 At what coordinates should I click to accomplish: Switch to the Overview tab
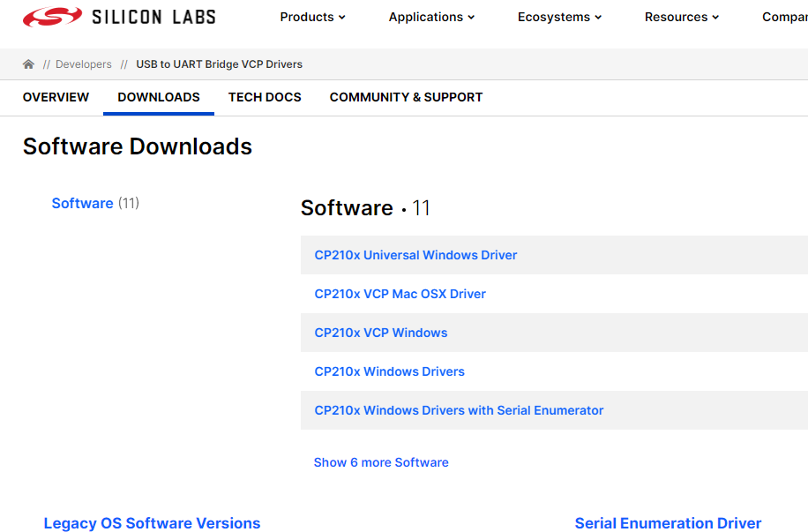point(56,97)
